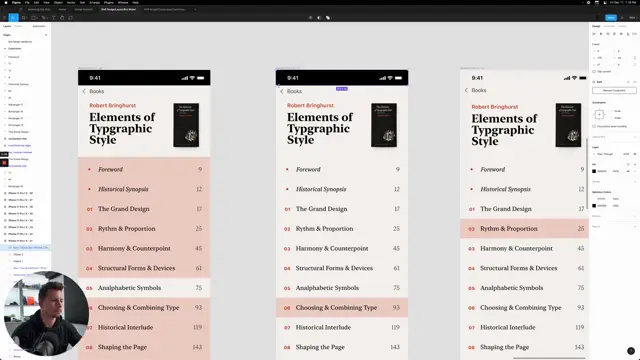Toggle Fix position when scrolling checkbox
The height and width of the screenshot is (360, 640).
click(594, 127)
